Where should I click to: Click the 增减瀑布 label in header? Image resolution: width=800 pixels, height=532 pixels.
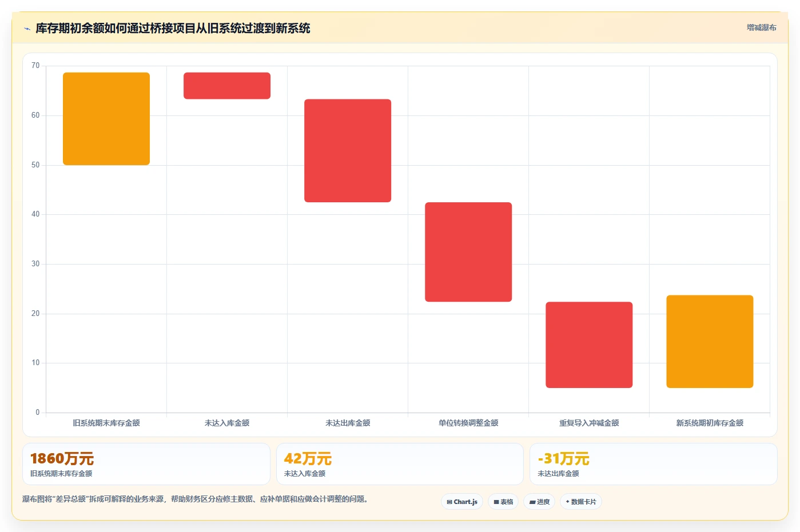tap(761, 27)
